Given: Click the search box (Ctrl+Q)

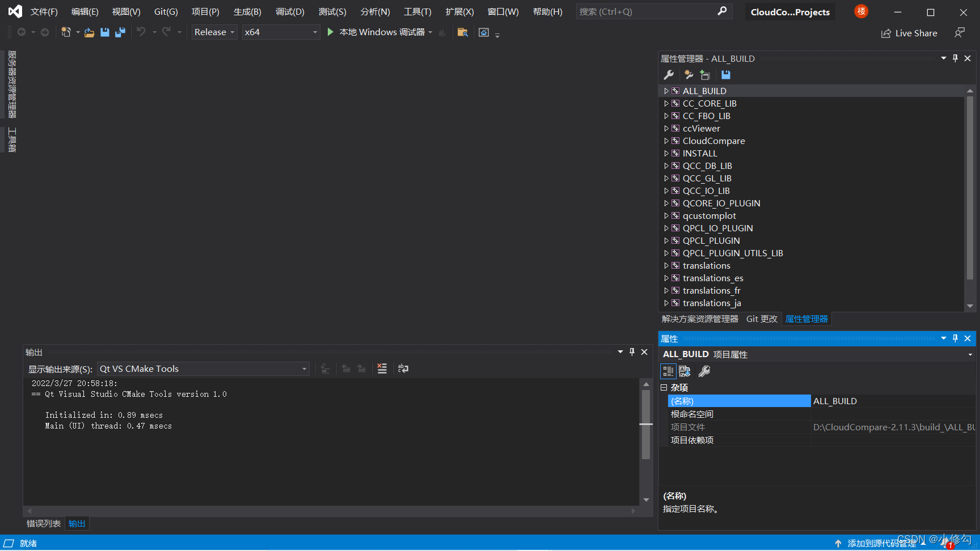Looking at the screenshot, I should click(654, 11).
